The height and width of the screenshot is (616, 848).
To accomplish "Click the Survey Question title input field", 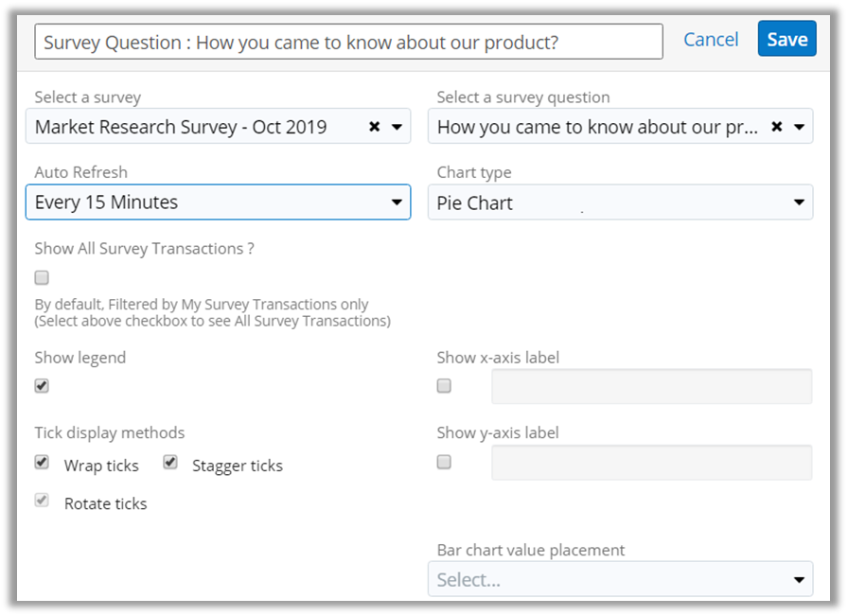I will (x=348, y=43).
